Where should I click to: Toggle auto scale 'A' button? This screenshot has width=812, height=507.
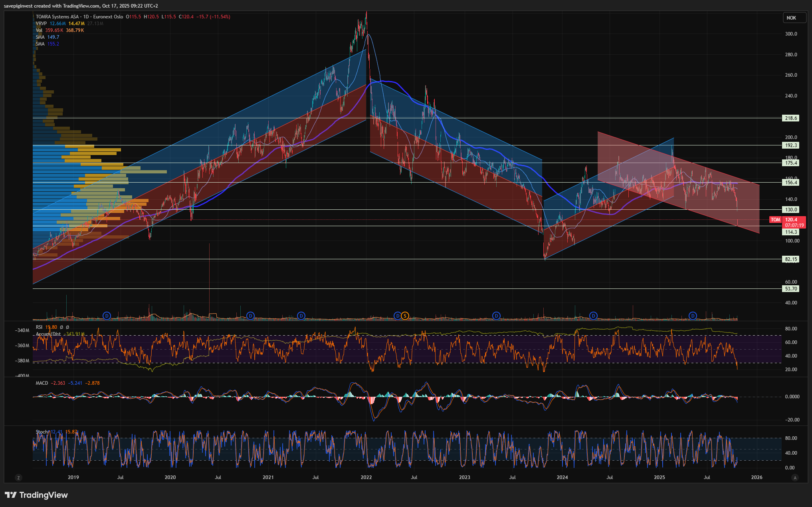pos(795,477)
